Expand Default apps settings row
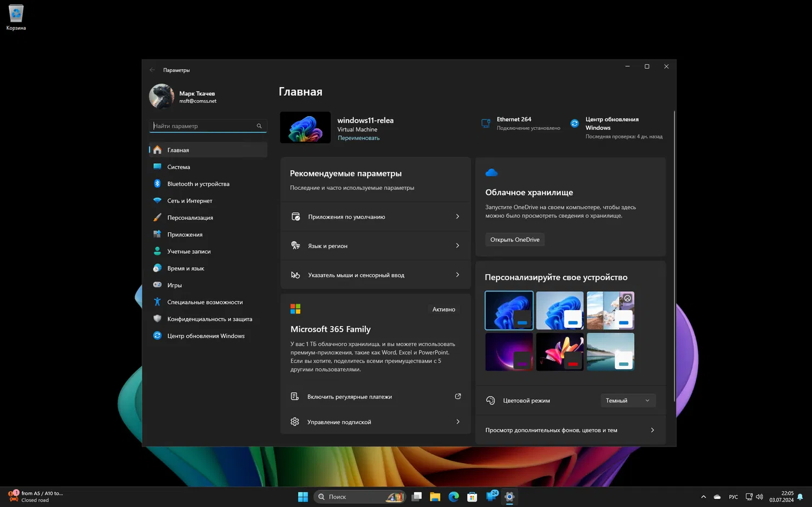Screen dimensions: 812x507 pos(375,216)
